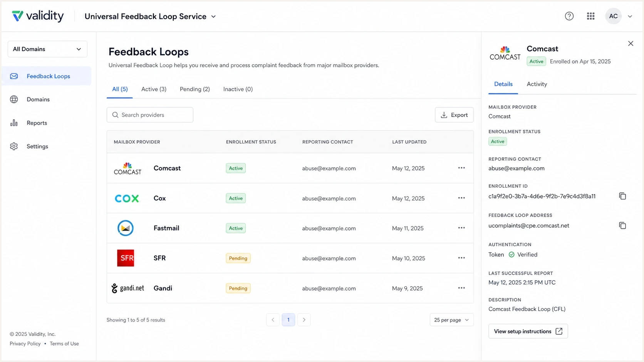Select the SFR provider name
644x362 pixels.
click(x=160, y=258)
